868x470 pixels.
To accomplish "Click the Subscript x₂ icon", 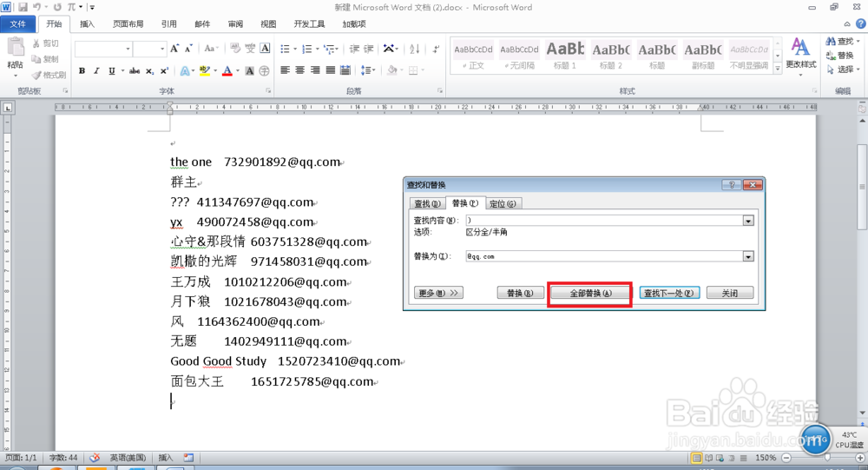I will click(149, 71).
